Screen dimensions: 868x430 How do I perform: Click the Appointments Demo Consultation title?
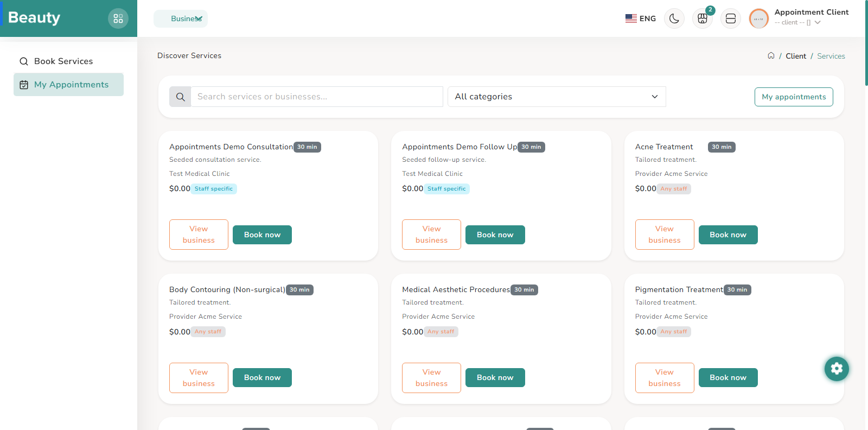(x=231, y=147)
